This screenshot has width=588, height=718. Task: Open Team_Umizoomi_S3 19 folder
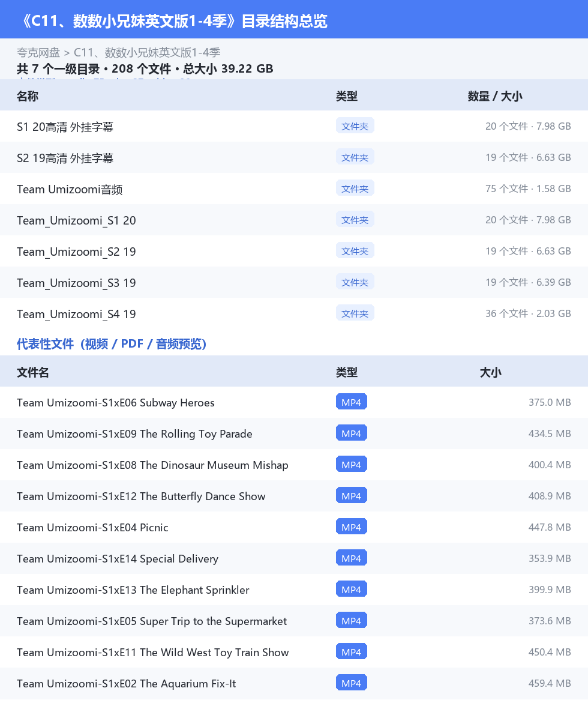[294, 283]
